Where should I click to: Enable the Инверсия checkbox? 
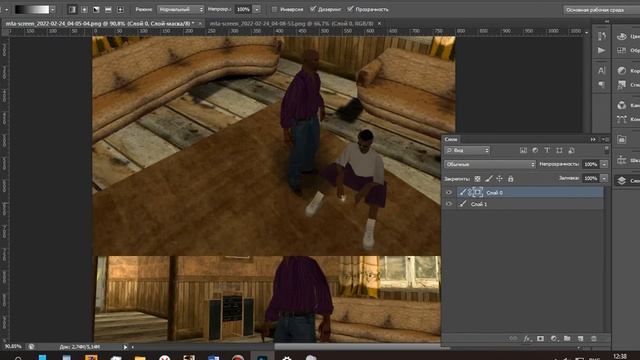tap(274, 9)
